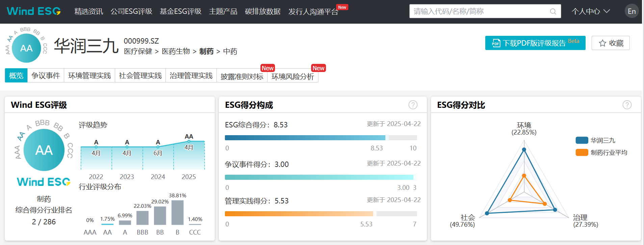Open the 公司ESG评级 navigation menu
644x245 pixels.
tap(131, 11)
